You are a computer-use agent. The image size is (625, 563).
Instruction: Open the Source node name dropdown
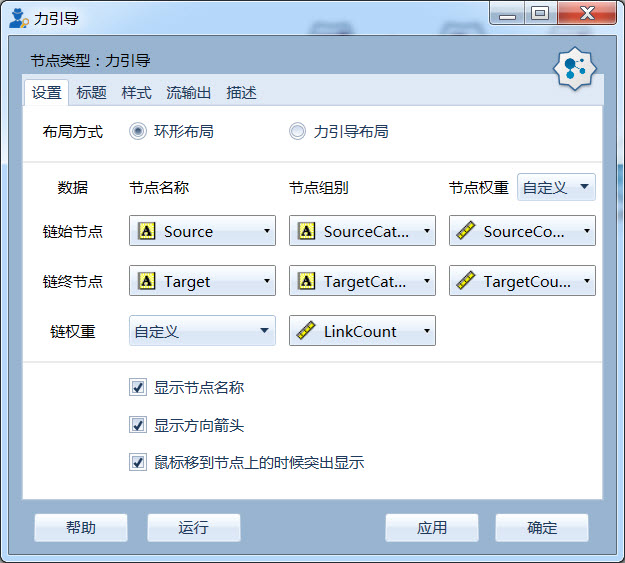(x=202, y=231)
